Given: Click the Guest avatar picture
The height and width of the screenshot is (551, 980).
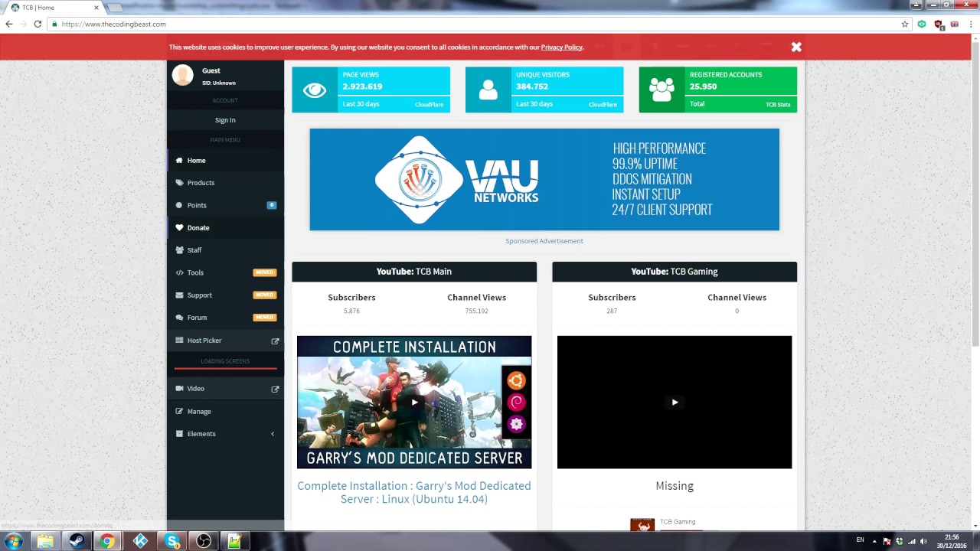Looking at the screenshot, I should coord(183,75).
